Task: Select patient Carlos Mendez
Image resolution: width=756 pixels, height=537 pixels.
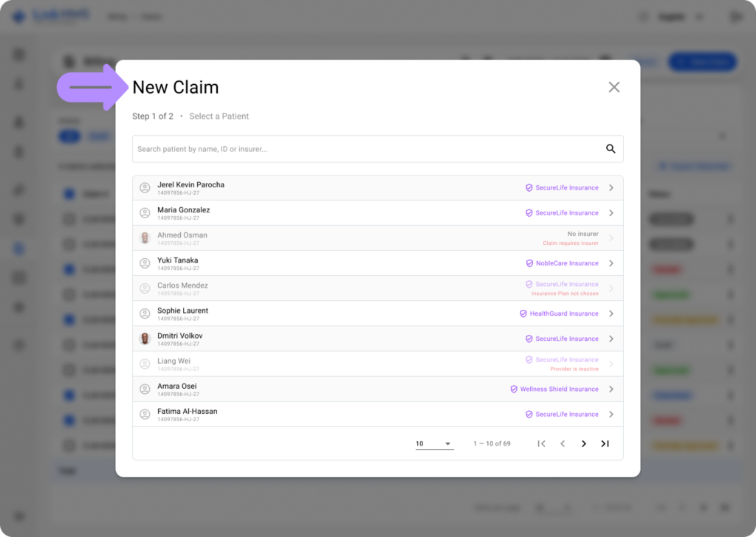Action: [x=377, y=288]
